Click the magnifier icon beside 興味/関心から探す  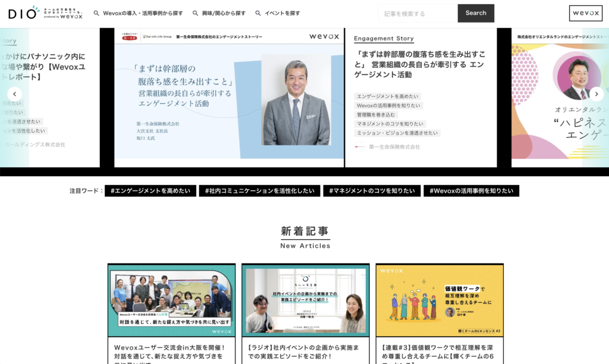click(x=195, y=13)
